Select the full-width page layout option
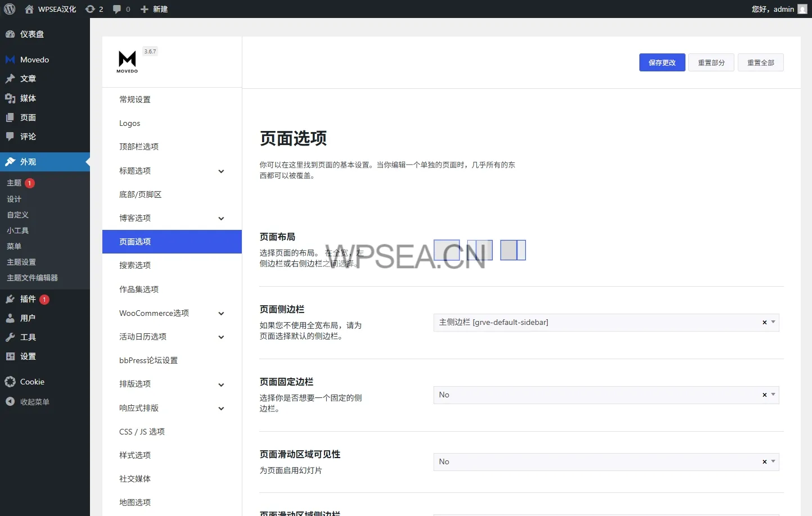Viewport: 812px width, 516px height. click(446, 250)
